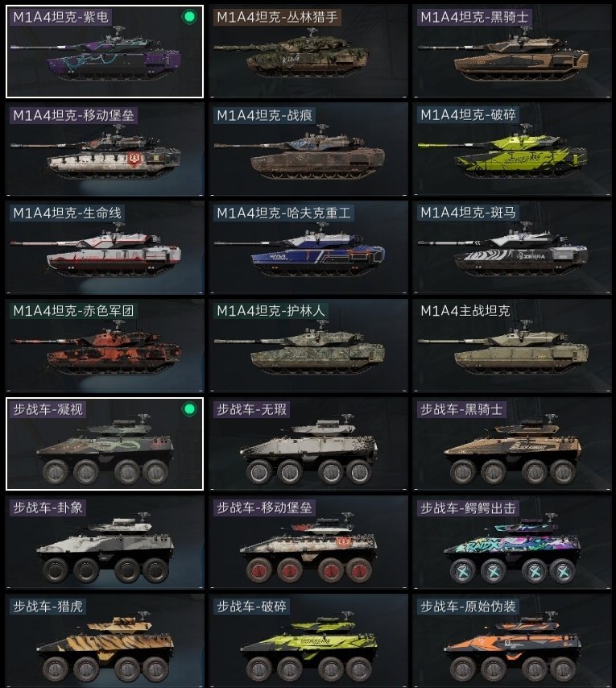Pick the M1A4坦克-移动堡垒 skin card

click(105, 149)
